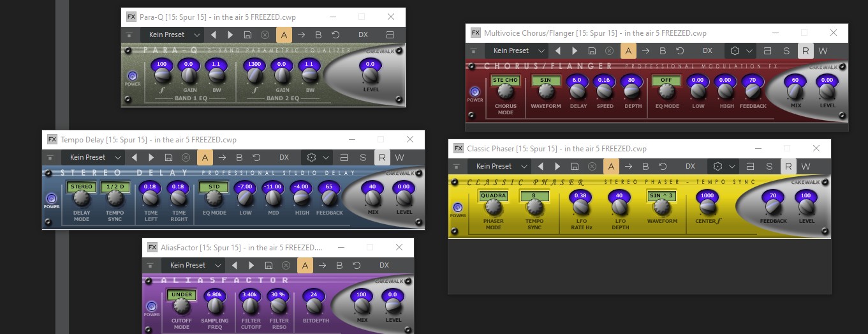Select B preset slot in Tempo Delay window

point(239,157)
